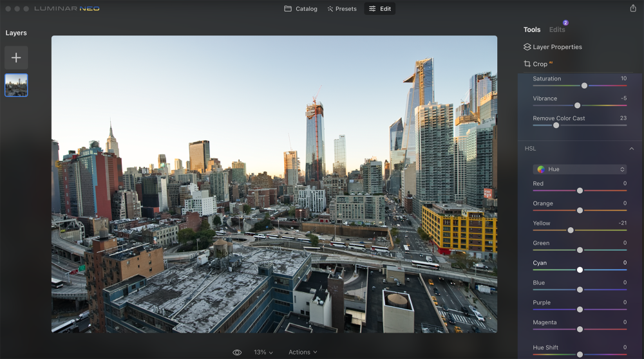Click the Layer Properties stack icon
This screenshot has height=359, width=644.
click(527, 47)
